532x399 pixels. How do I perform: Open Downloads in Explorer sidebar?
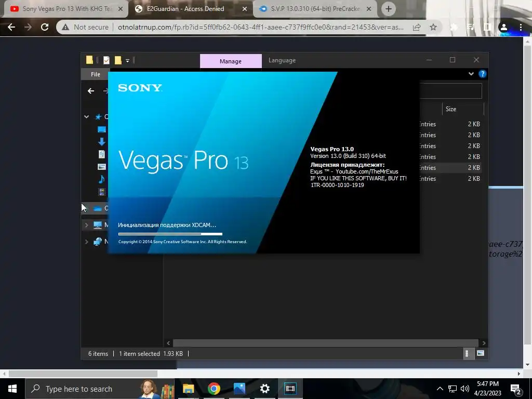pyautogui.click(x=101, y=141)
